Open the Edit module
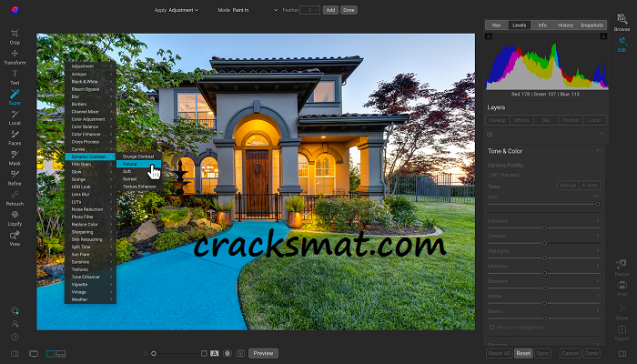637x364 pixels. 622,45
